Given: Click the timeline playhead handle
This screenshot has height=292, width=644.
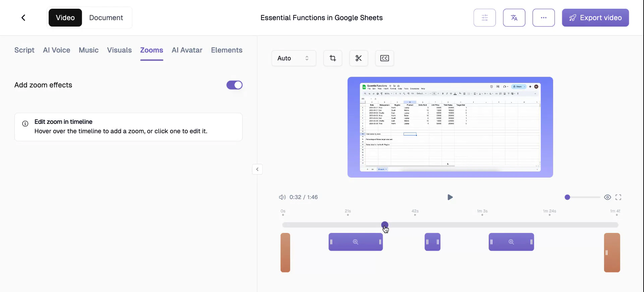Looking at the screenshot, I should (385, 225).
